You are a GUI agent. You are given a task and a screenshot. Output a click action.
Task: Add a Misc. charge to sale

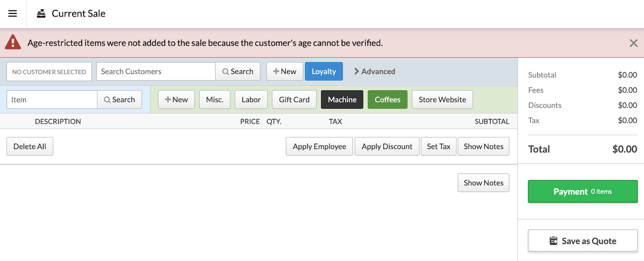(x=215, y=100)
